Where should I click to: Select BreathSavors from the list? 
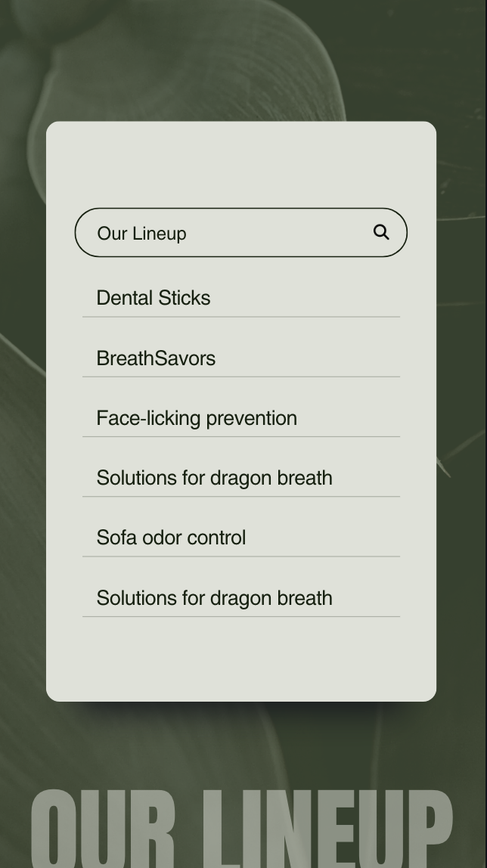[156, 358]
